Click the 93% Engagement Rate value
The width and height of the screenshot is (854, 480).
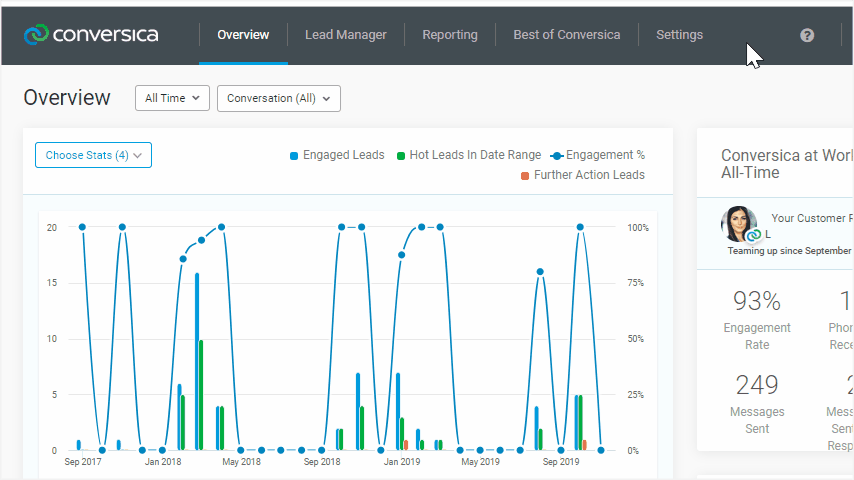click(757, 301)
